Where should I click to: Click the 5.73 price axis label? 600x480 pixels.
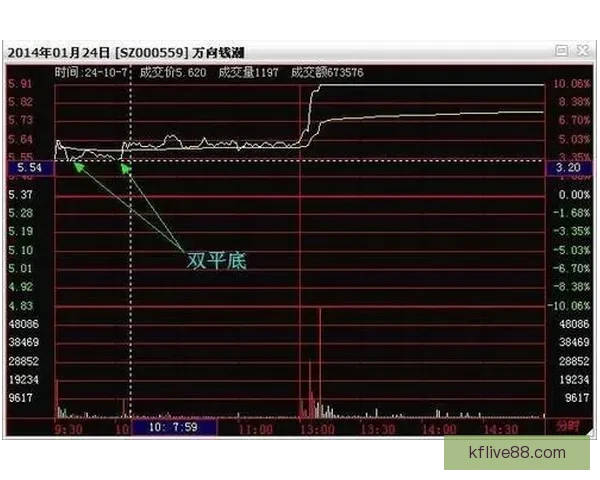(x=21, y=120)
